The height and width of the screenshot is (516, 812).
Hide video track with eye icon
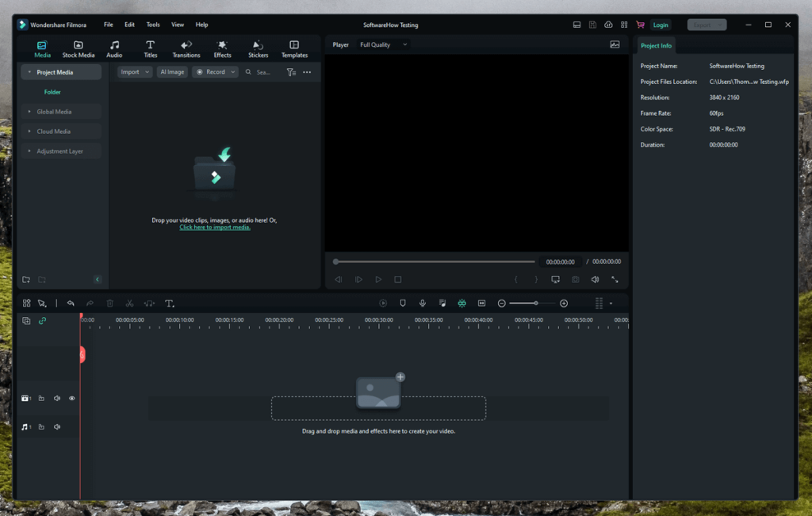point(72,399)
